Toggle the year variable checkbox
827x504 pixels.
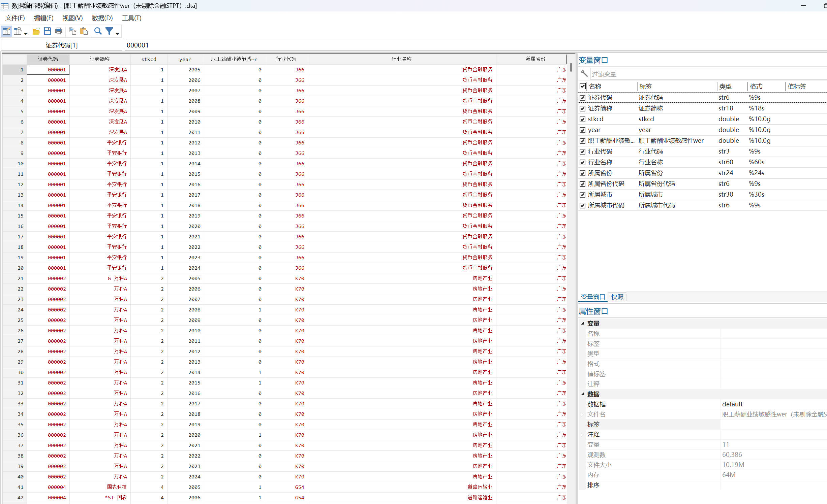(582, 130)
